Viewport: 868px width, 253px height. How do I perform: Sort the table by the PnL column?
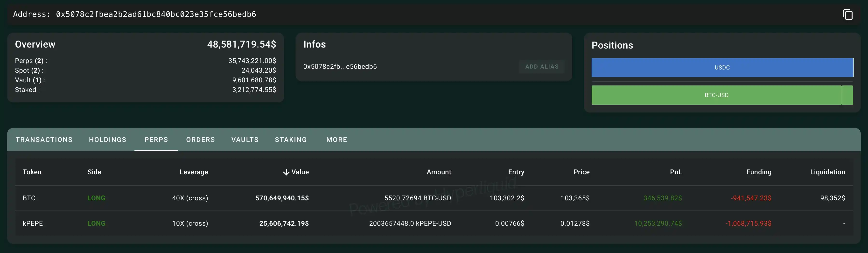pos(676,172)
